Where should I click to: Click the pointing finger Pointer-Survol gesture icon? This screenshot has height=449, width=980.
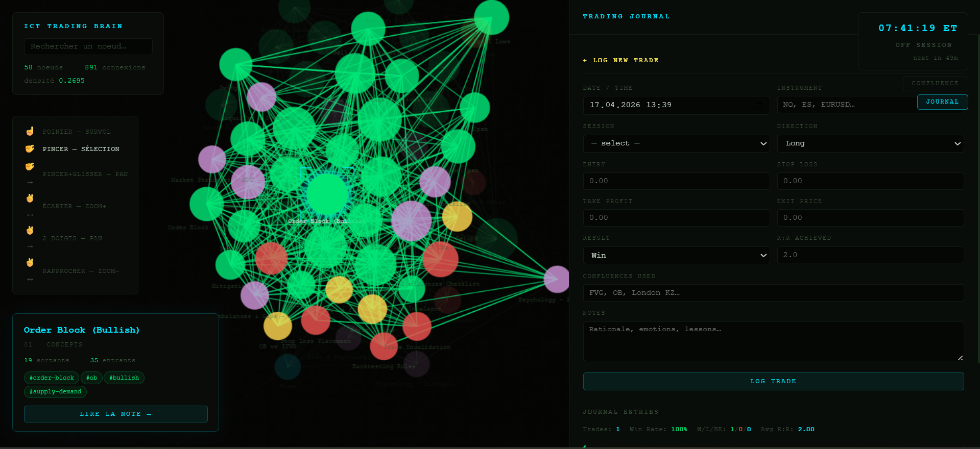click(x=30, y=132)
